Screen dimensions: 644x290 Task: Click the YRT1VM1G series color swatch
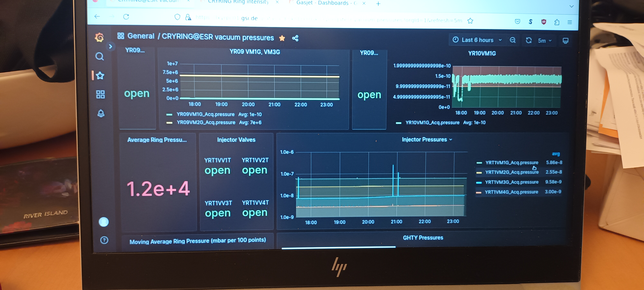click(x=479, y=163)
